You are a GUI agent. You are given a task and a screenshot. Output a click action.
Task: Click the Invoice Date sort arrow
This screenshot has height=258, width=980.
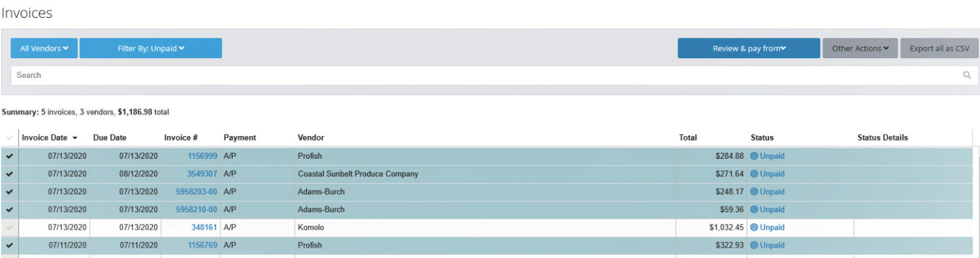[x=75, y=138]
